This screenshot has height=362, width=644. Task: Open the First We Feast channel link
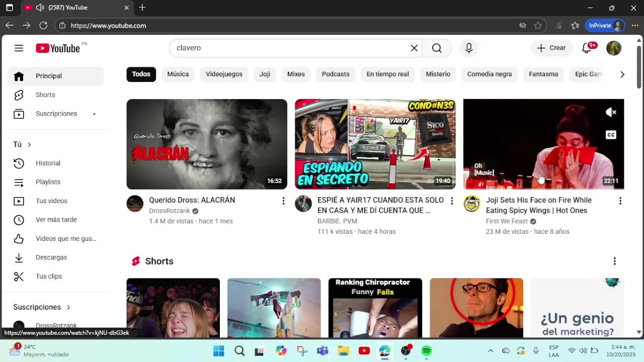coord(507,221)
